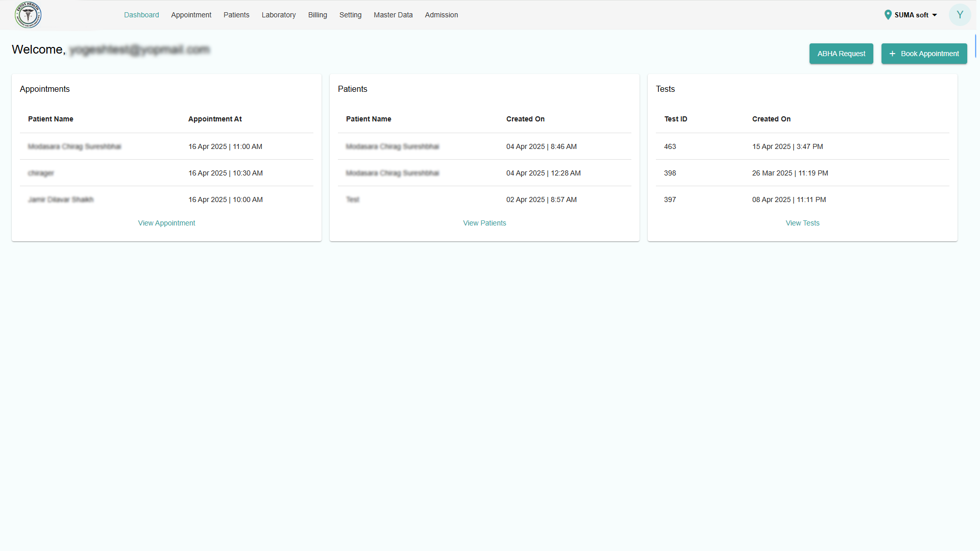The height and width of the screenshot is (551, 980).
Task: Follow the View Appointment link
Action: [x=166, y=223]
